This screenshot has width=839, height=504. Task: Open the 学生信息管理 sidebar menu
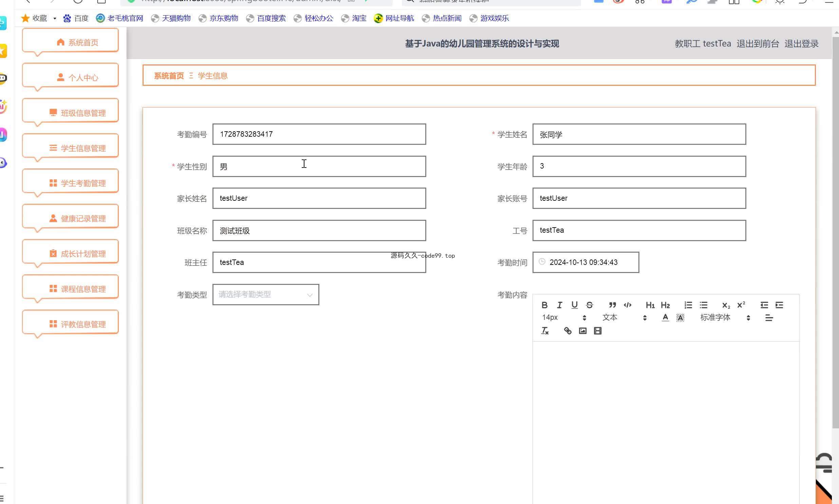70,148
